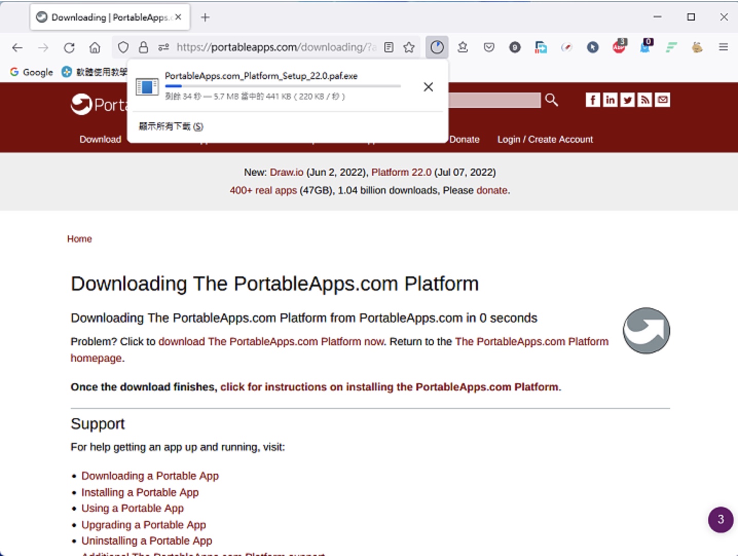
Task: Open a new browser tab
Action: [205, 17]
